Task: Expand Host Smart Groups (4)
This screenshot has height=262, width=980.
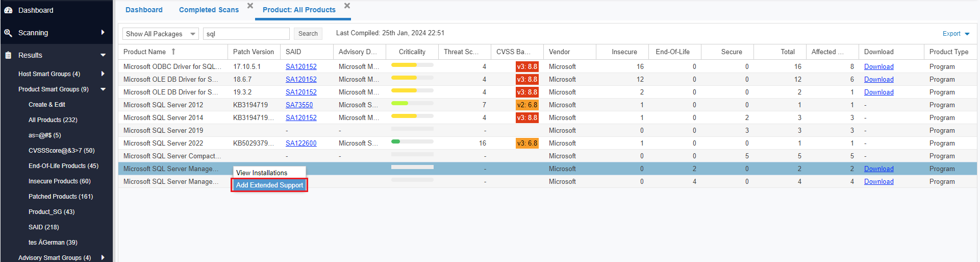Action: [x=103, y=74]
